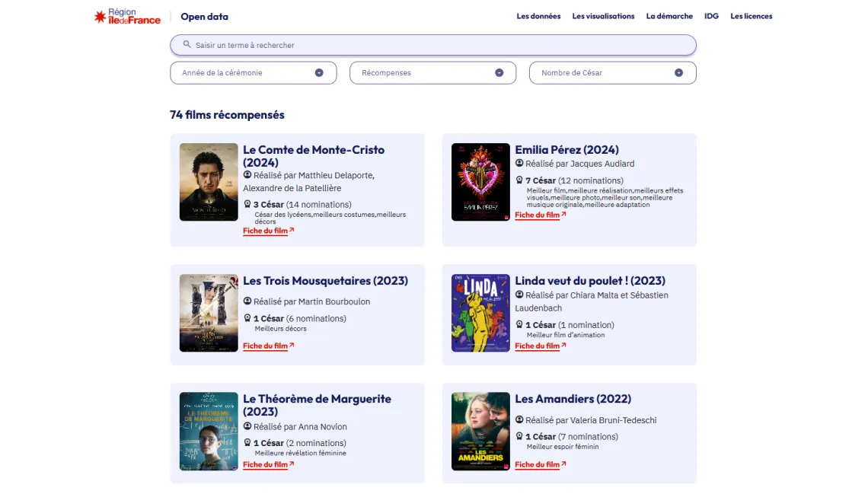Screen dimensions: 868x494
Task: Open Les données menu item
Action: pyautogui.click(x=538, y=16)
